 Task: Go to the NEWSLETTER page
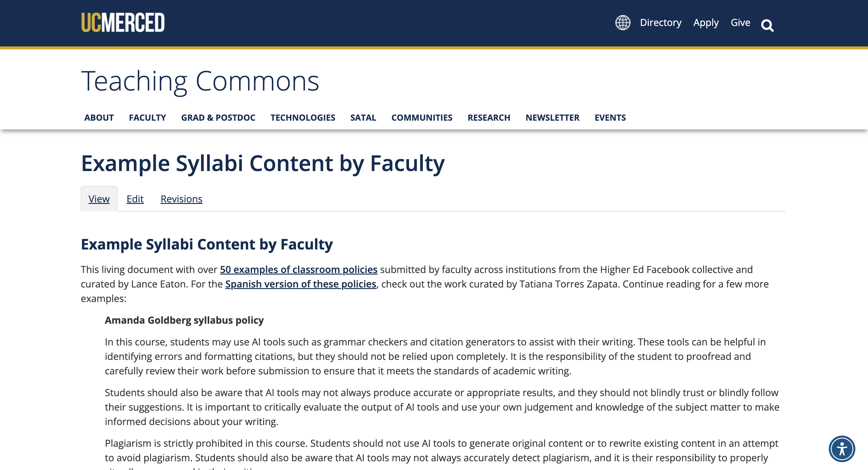552,117
